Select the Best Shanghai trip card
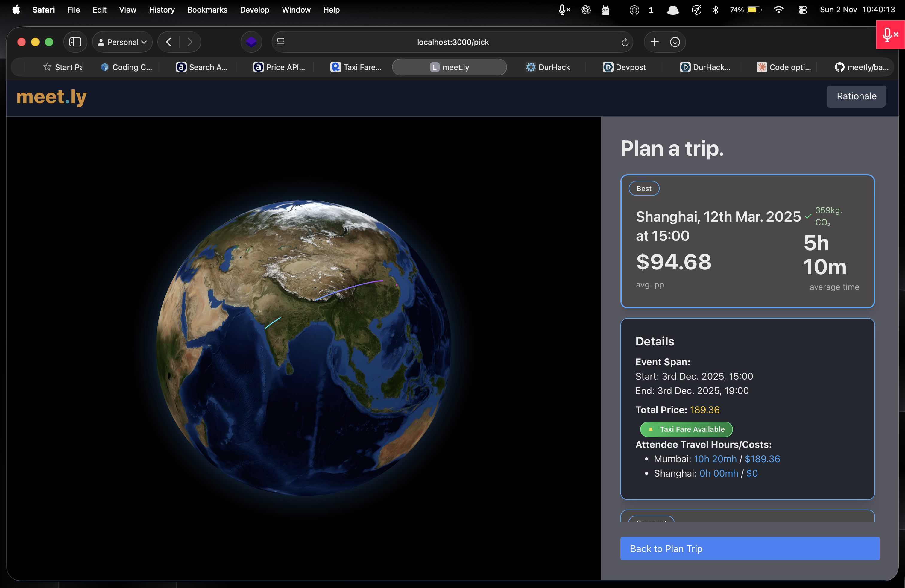 747,241
